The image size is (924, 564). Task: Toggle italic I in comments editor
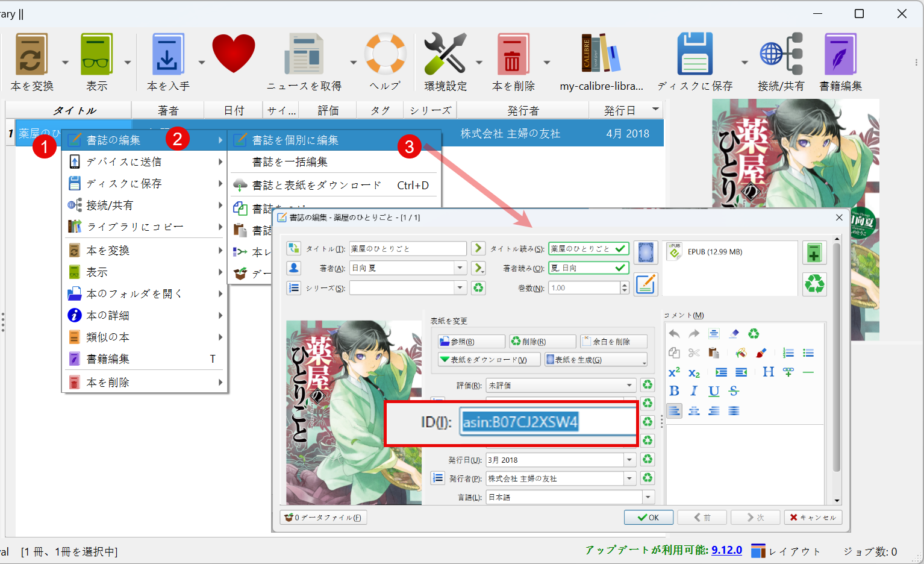[694, 391]
